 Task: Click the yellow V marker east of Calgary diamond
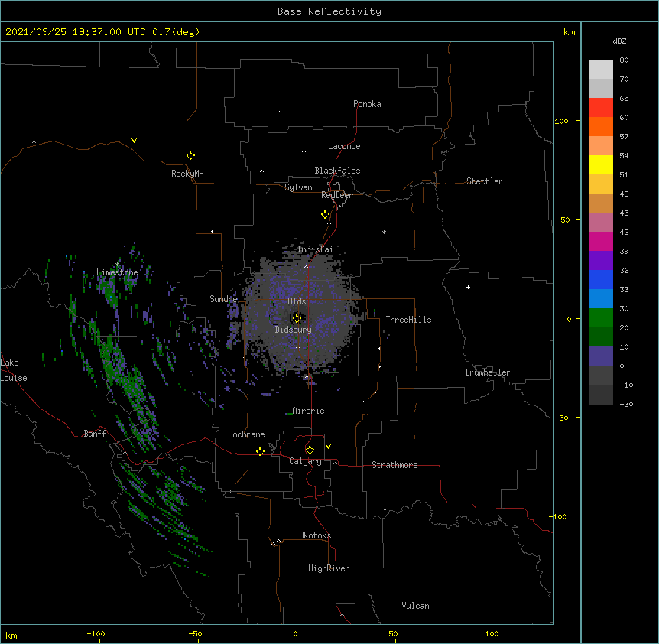tap(328, 447)
